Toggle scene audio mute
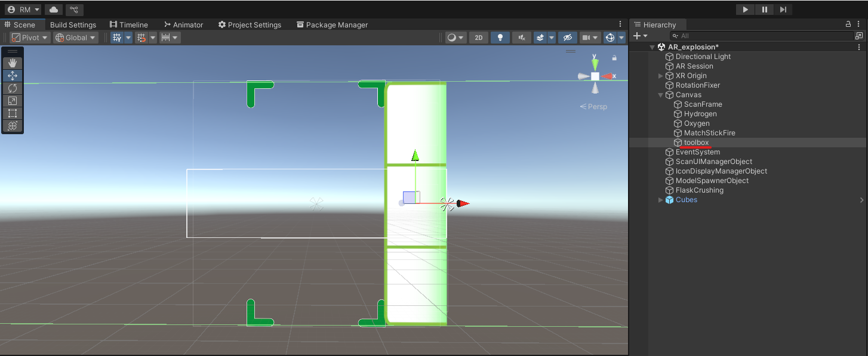 (x=521, y=38)
